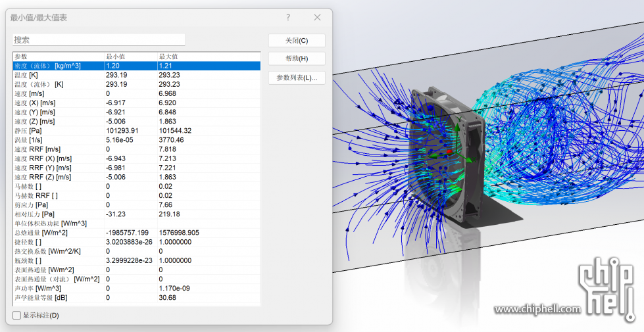Click the 30.68 acoustic level maximum value
Viewport: 644px width, 332px height.
tap(168, 298)
